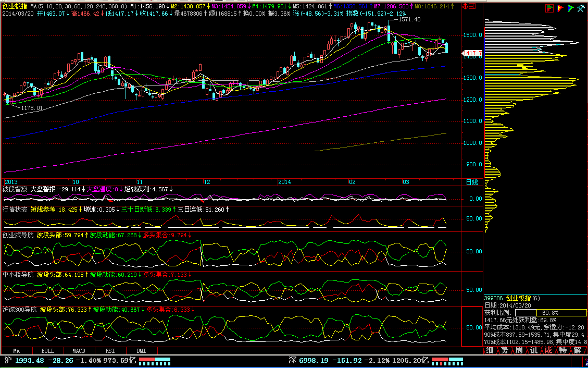Click the red 1417.7 current price marker

[x=472, y=53]
